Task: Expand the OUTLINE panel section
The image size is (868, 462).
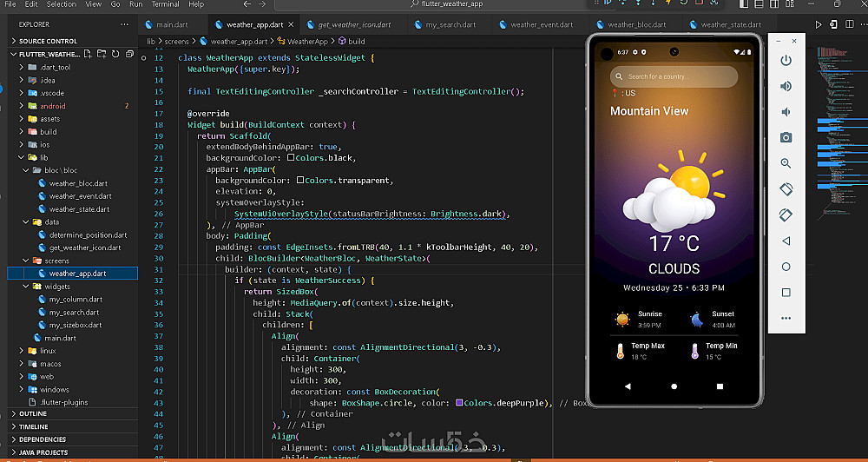Action: click(x=33, y=414)
